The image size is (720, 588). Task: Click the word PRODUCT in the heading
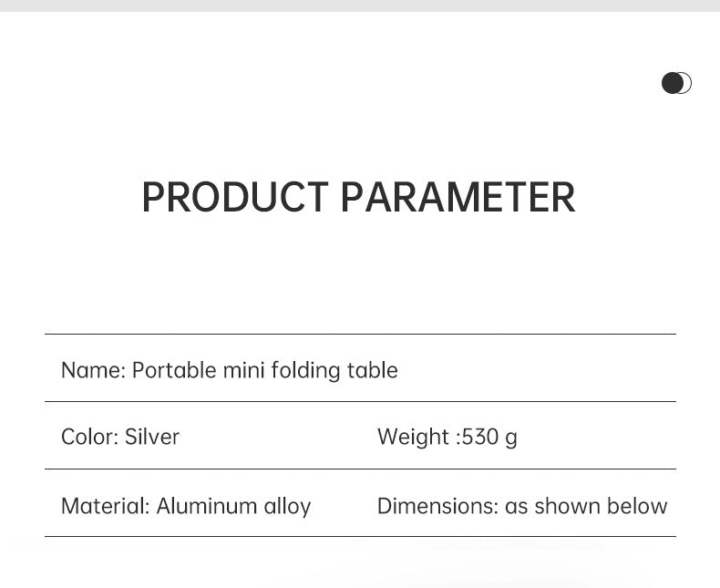click(x=234, y=198)
